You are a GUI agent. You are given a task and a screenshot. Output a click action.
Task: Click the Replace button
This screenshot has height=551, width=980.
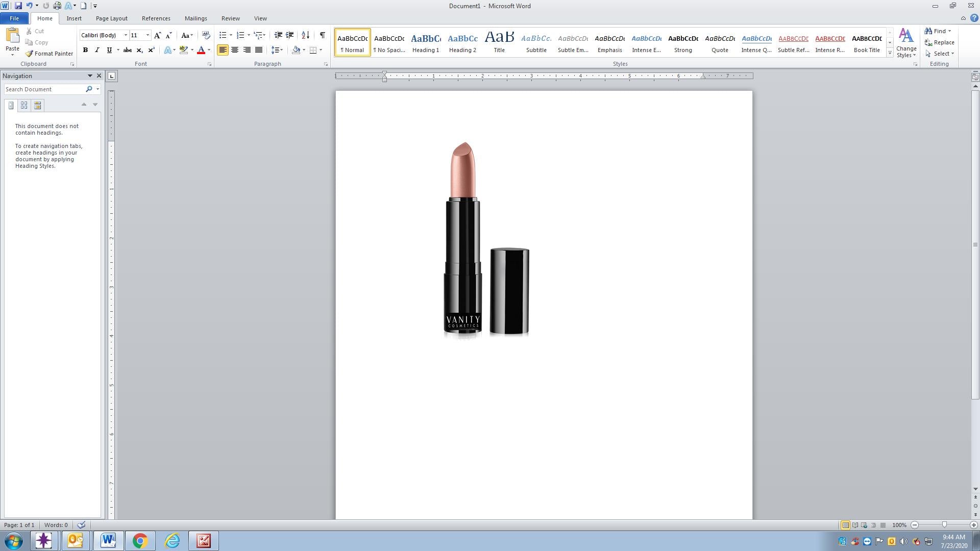tap(939, 42)
